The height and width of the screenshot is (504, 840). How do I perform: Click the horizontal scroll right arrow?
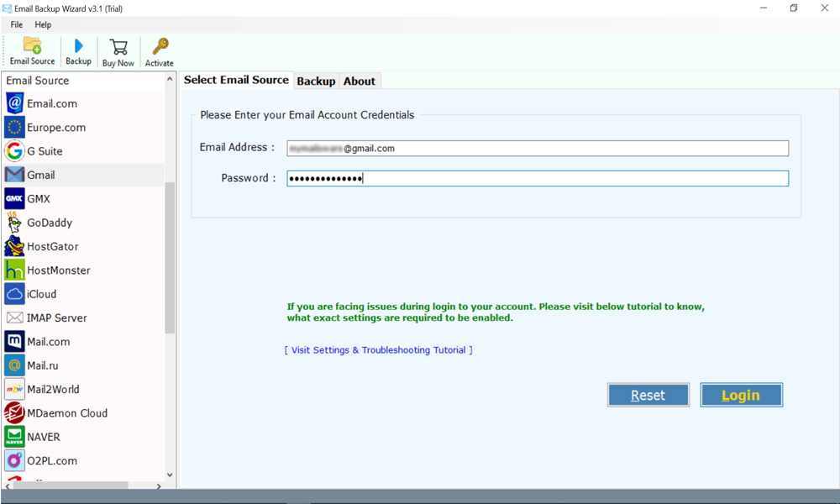click(159, 486)
